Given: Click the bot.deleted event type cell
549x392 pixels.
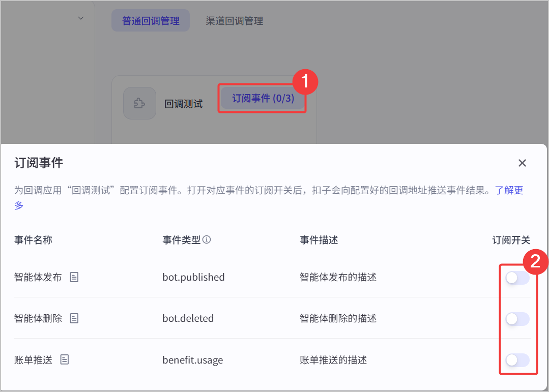Looking at the screenshot, I should pos(188,318).
